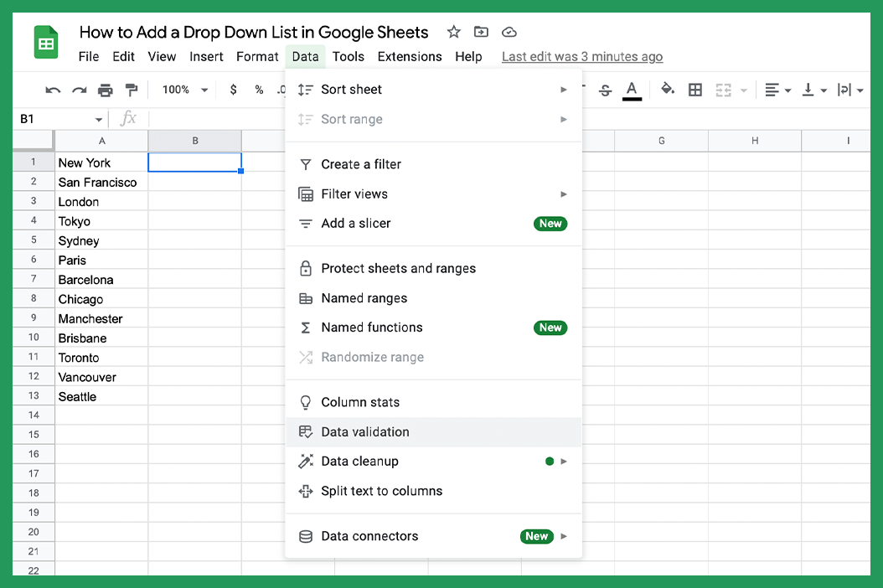Format selection as currency
Screen dimensions: 883x588
233,90
